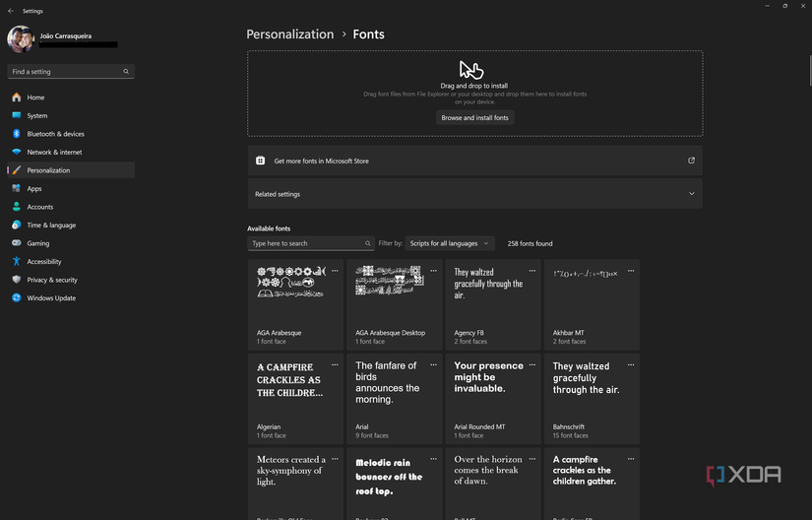
Task: Click the Available fonts heading
Action: point(269,228)
